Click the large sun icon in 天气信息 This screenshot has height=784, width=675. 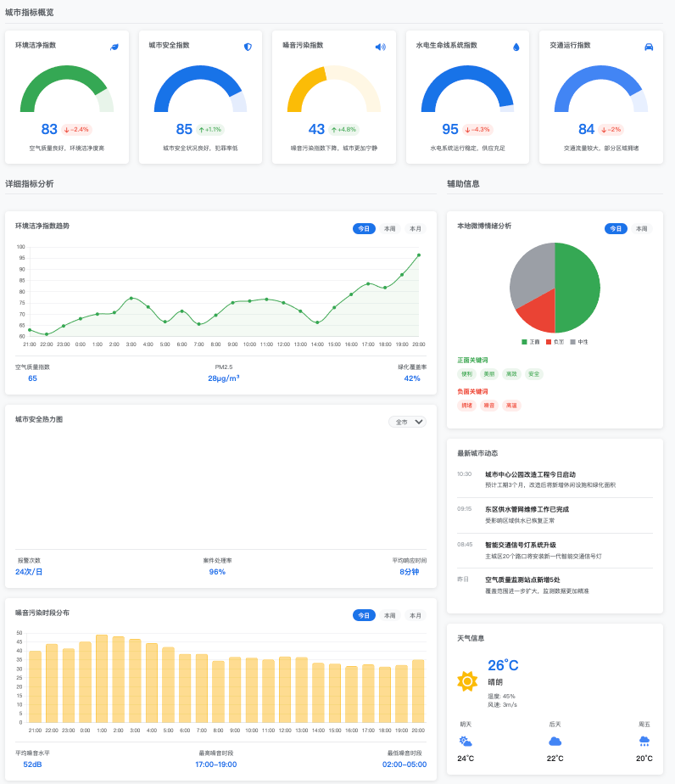467,680
